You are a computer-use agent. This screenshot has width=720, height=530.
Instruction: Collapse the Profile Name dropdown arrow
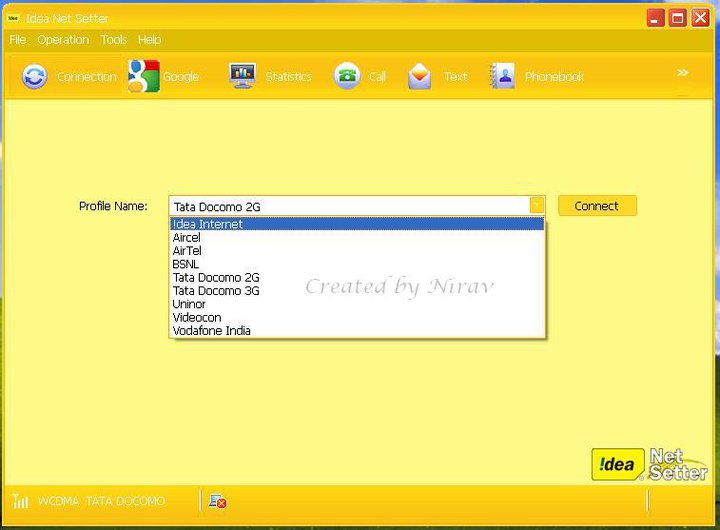(x=537, y=206)
